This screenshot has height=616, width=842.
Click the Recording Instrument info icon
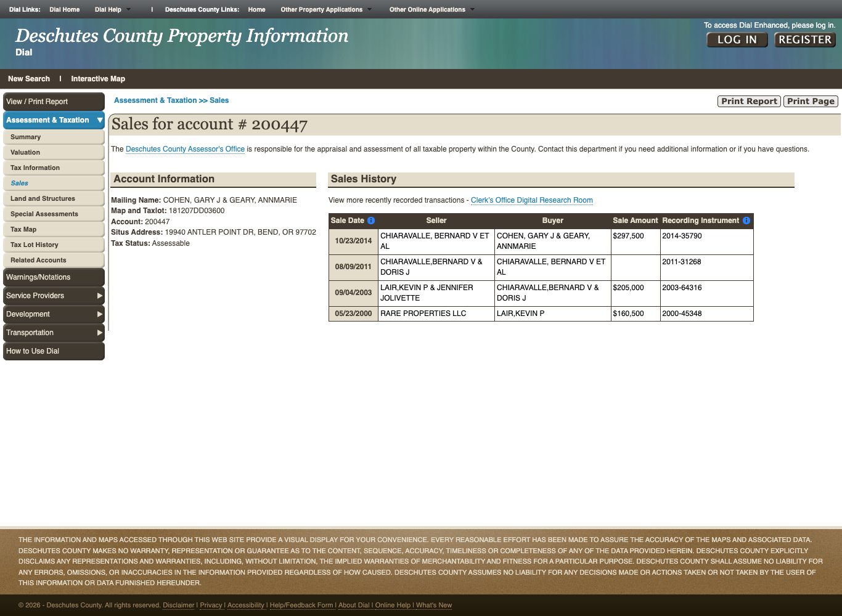[746, 221]
